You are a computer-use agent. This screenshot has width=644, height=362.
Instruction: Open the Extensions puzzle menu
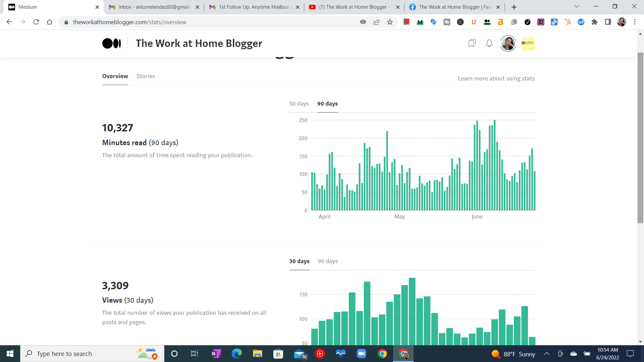594,22
